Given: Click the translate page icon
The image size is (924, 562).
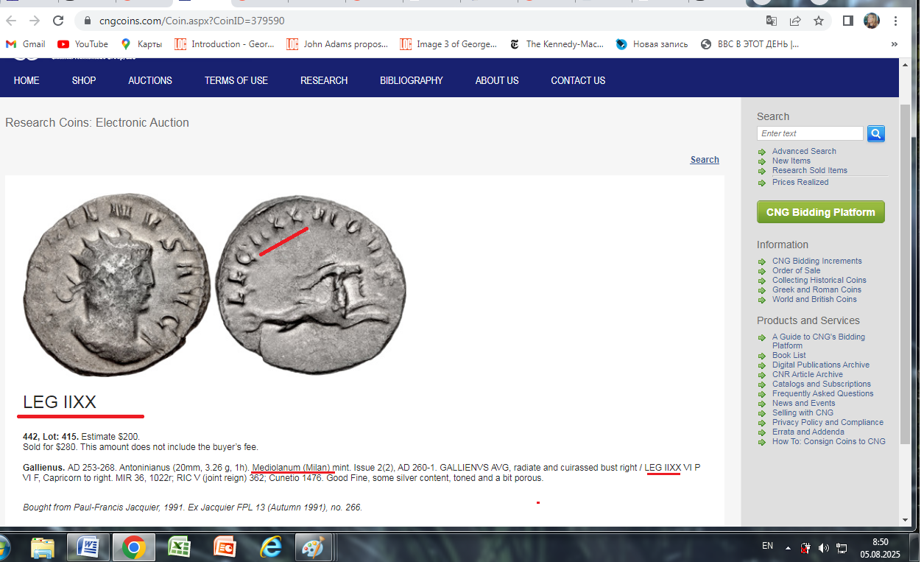Looking at the screenshot, I should [x=772, y=21].
